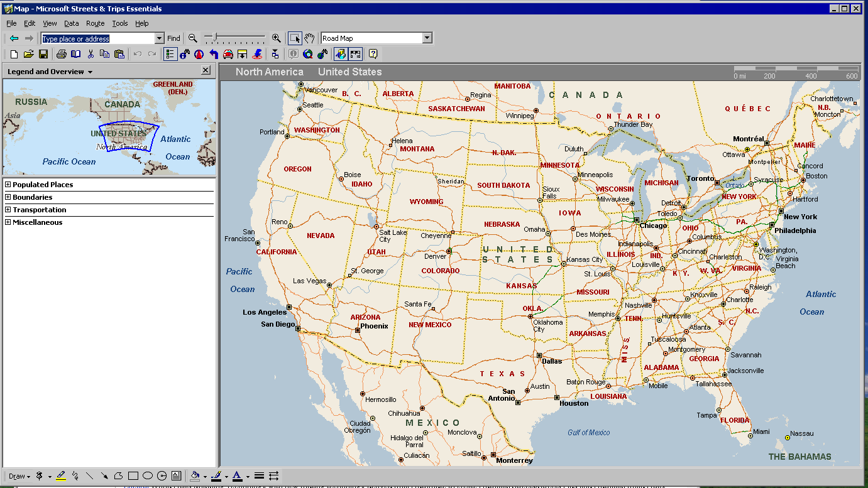Click the Line Style thickness icon
This screenshot has height=488, width=868.
click(259, 476)
